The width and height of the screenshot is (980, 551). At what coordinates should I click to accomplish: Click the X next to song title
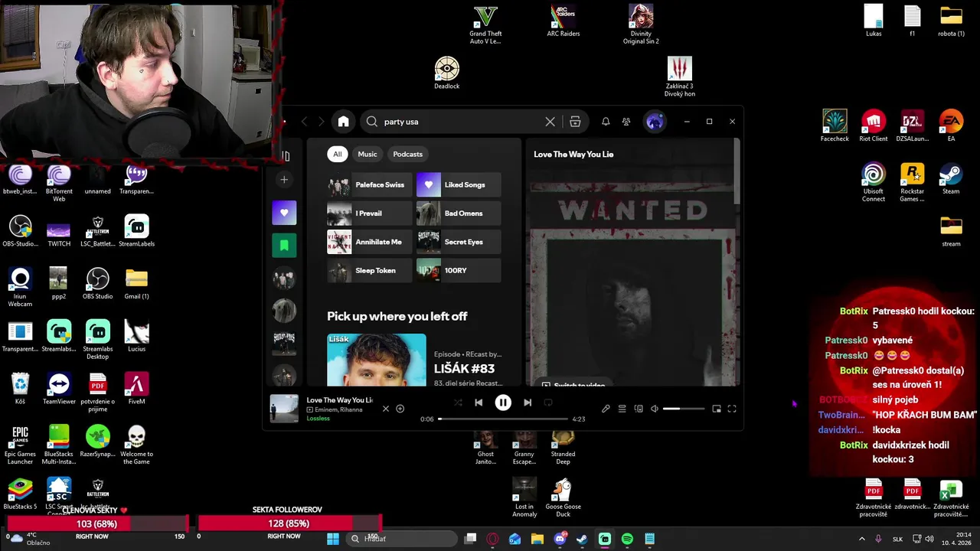[386, 409]
